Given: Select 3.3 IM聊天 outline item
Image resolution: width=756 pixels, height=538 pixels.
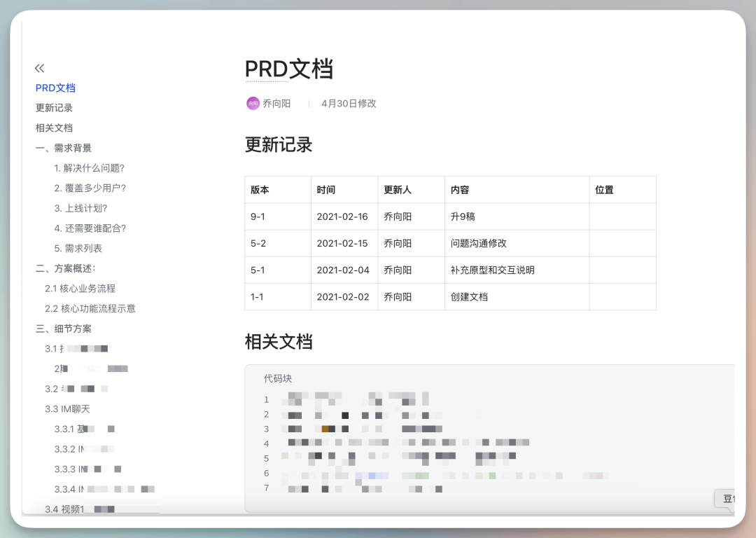Looking at the screenshot, I should point(67,409).
